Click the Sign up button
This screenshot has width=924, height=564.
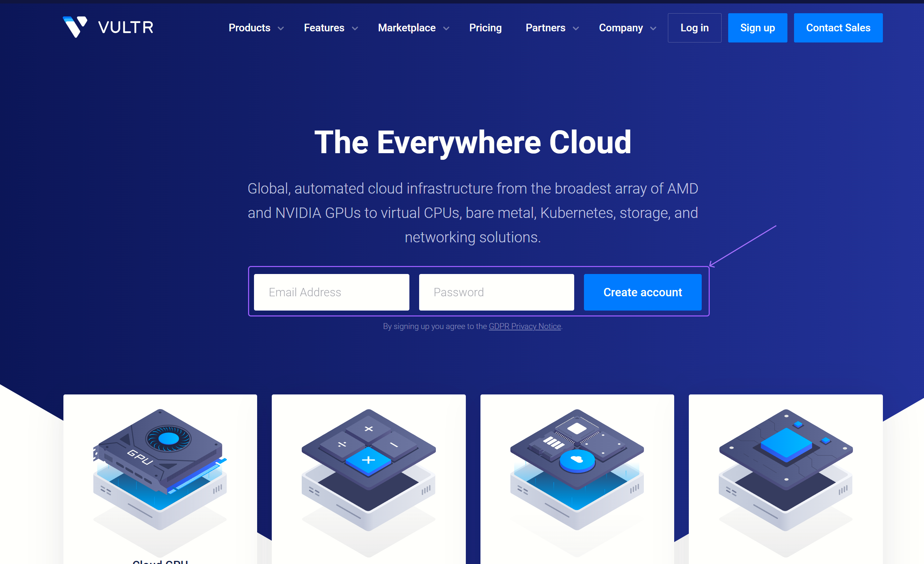coord(757,28)
